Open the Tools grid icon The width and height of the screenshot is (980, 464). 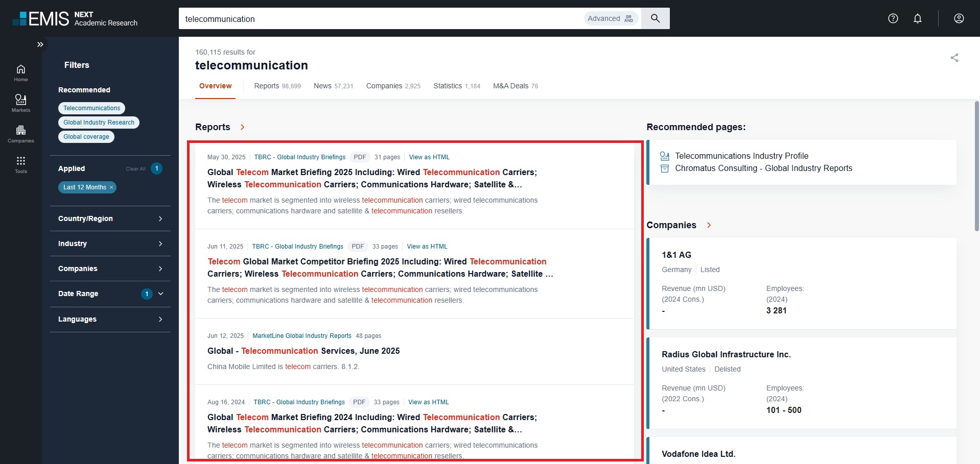tap(20, 164)
